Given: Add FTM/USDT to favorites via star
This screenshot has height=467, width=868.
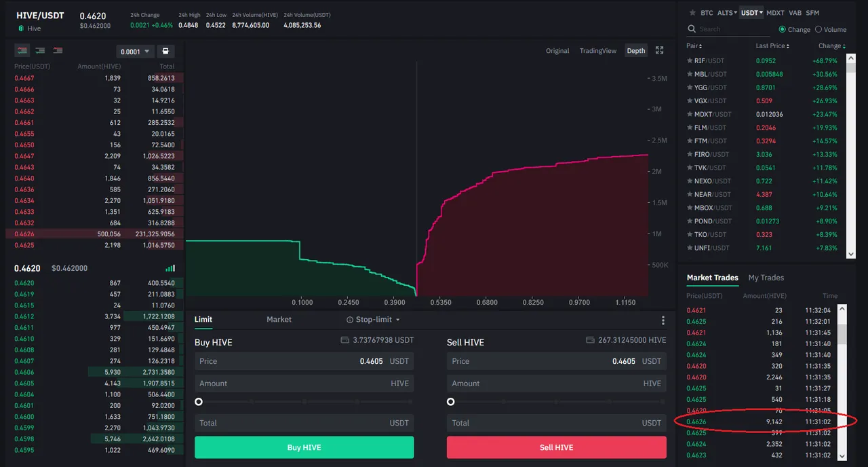Looking at the screenshot, I should 690,141.
